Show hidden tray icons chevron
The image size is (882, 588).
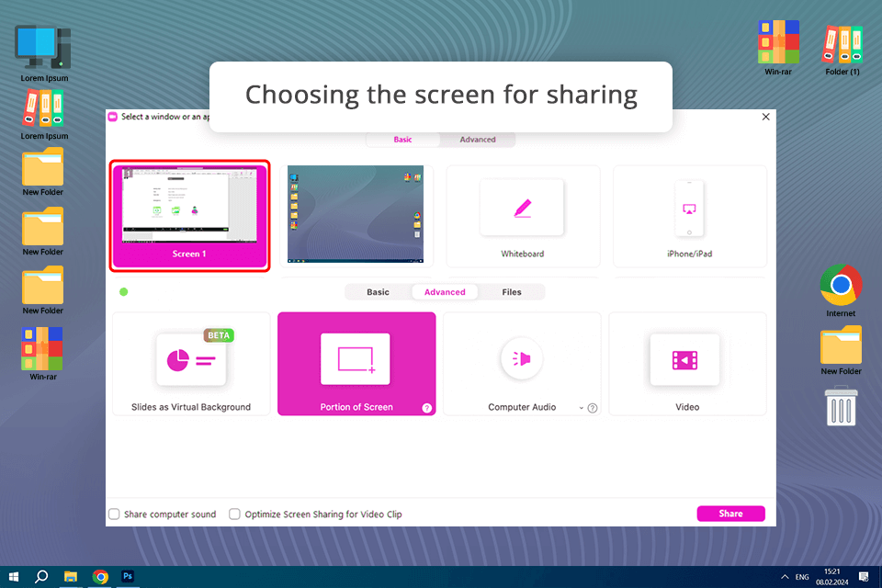click(x=785, y=577)
